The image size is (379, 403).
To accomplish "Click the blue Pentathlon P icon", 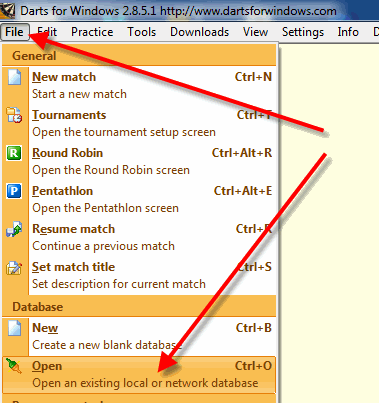I will pos(14,191).
